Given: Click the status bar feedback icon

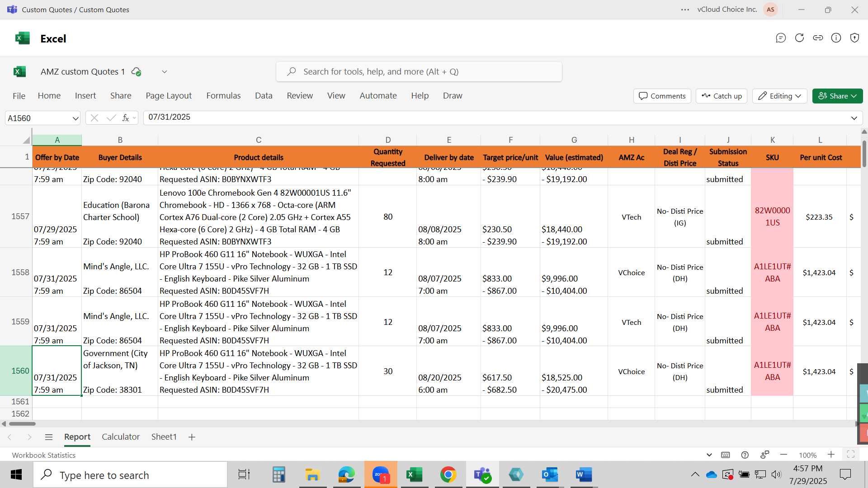Looking at the screenshot, I should 765,455.
